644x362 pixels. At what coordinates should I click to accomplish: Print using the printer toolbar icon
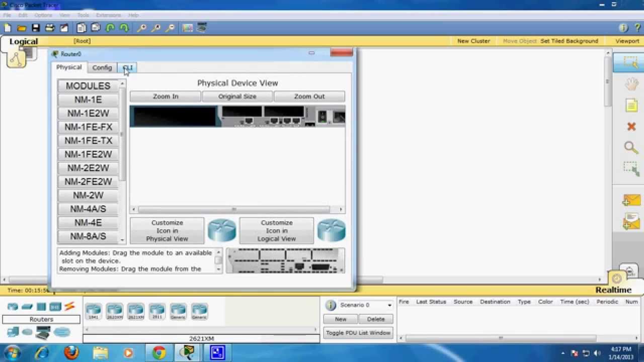pyautogui.click(x=50, y=28)
